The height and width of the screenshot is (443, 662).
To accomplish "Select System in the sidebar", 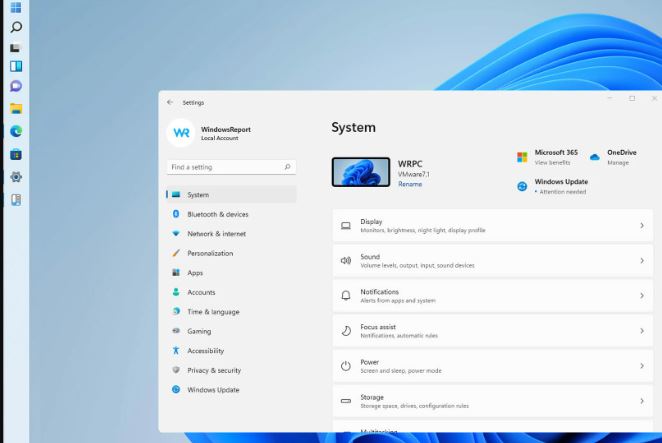I will (231, 195).
